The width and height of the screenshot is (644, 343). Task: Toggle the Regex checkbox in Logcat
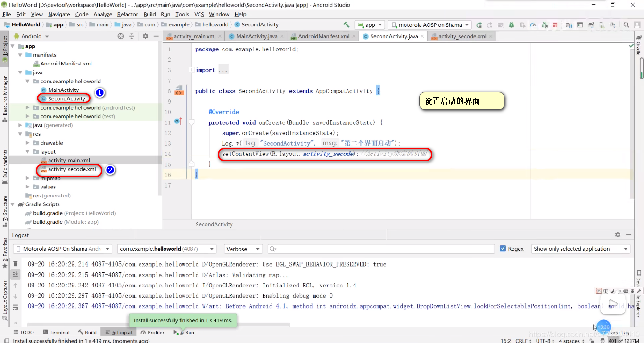[503, 249]
